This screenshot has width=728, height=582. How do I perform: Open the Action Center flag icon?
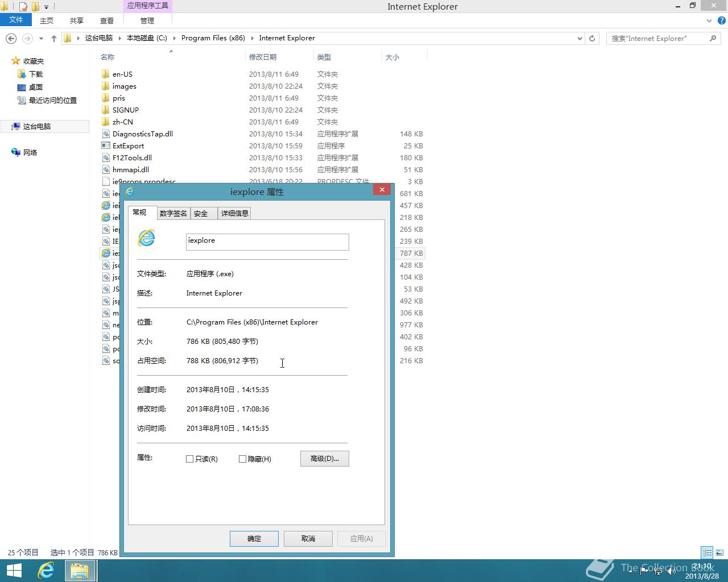pyautogui.click(x=645, y=571)
